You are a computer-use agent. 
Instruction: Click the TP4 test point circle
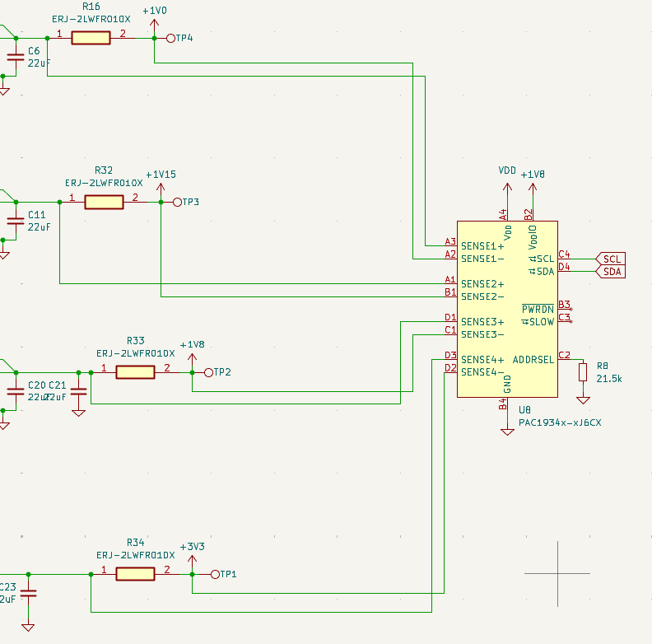(170, 38)
